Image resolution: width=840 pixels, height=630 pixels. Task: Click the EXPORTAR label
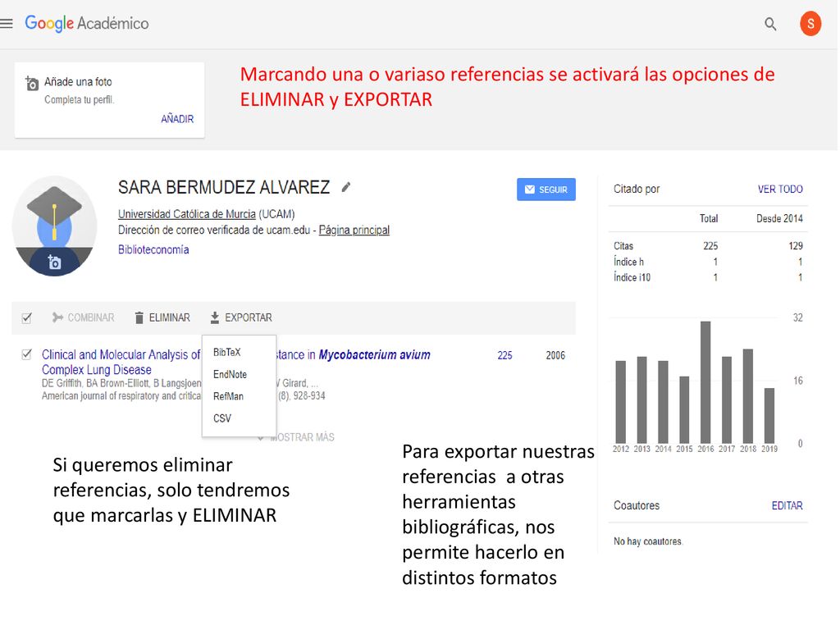click(x=249, y=317)
